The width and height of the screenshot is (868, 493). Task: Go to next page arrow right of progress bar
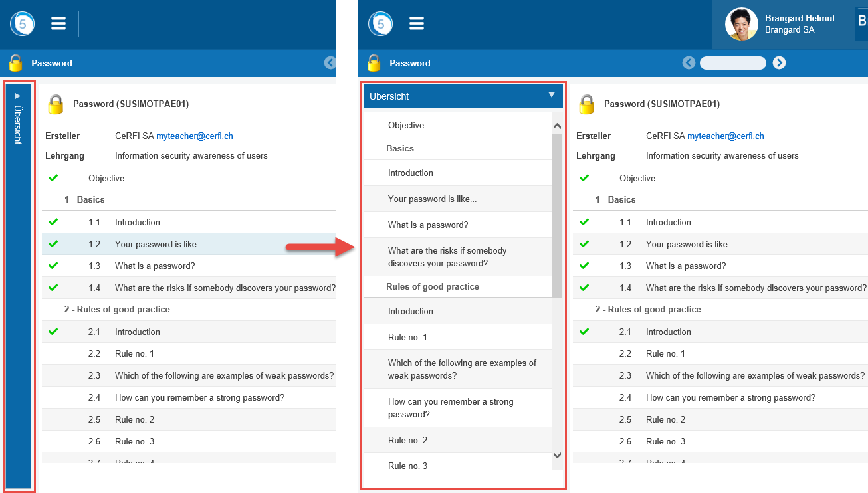(x=780, y=63)
